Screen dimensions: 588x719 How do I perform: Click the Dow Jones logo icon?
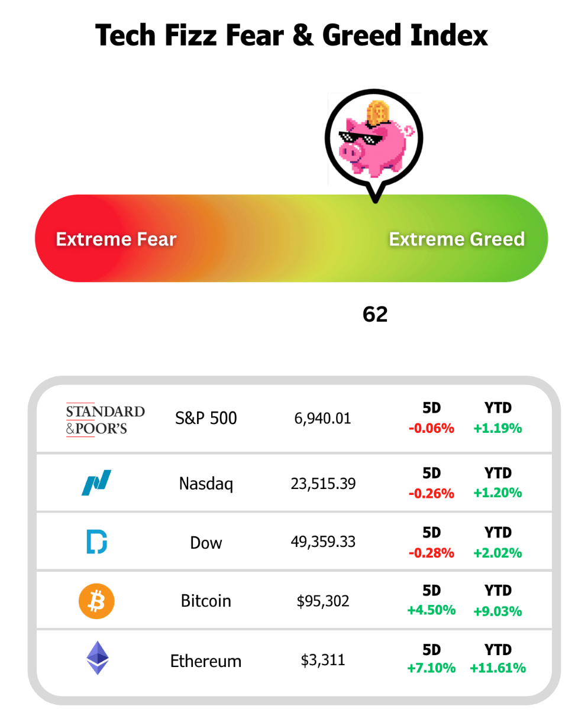[96, 542]
